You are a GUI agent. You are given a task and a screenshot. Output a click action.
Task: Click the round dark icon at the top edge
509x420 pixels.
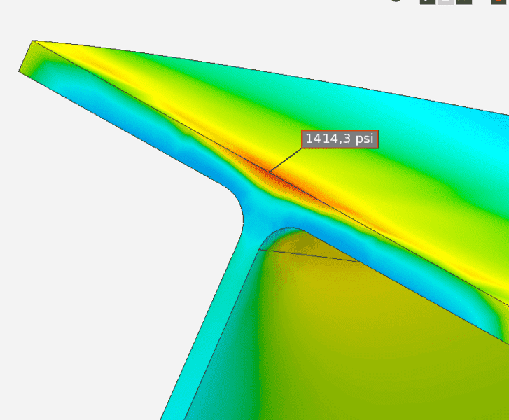[x=396, y=1]
